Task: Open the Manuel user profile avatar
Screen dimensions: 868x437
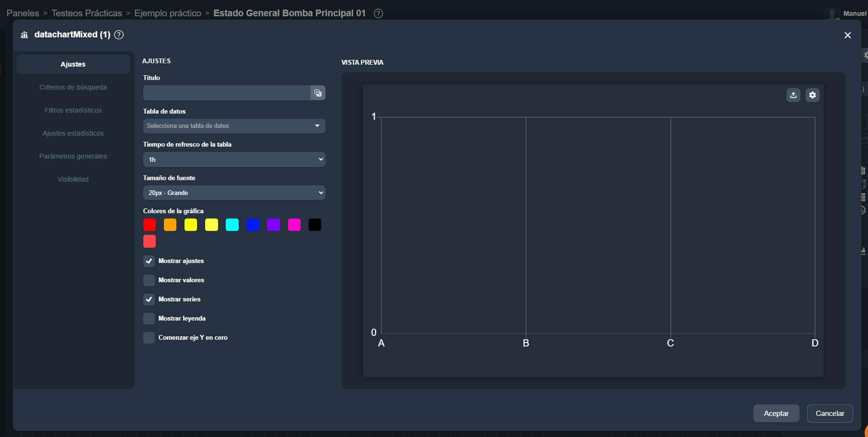Action: pyautogui.click(x=833, y=13)
